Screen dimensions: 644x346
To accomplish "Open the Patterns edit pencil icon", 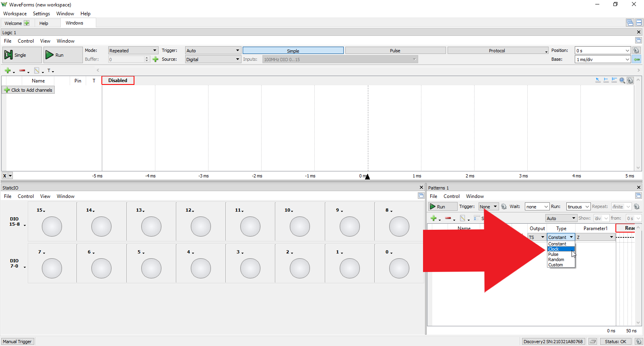I will [462, 218].
